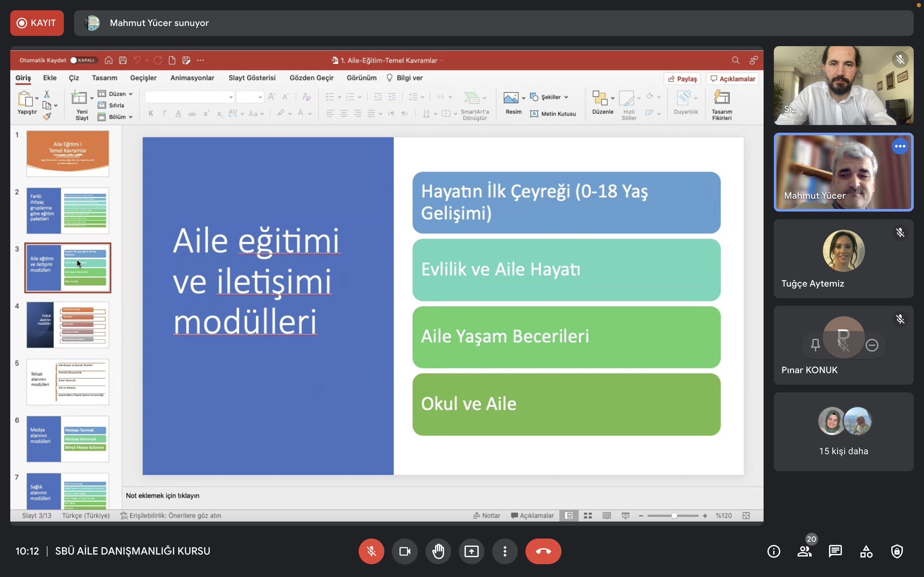Open options on Mahmut Yücer's tile
The height and width of the screenshot is (577, 924).
(900, 146)
